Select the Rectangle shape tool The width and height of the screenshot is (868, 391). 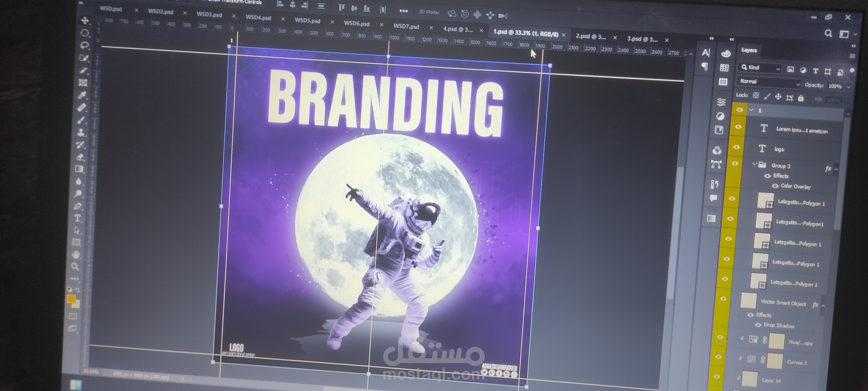click(x=77, y=242)
